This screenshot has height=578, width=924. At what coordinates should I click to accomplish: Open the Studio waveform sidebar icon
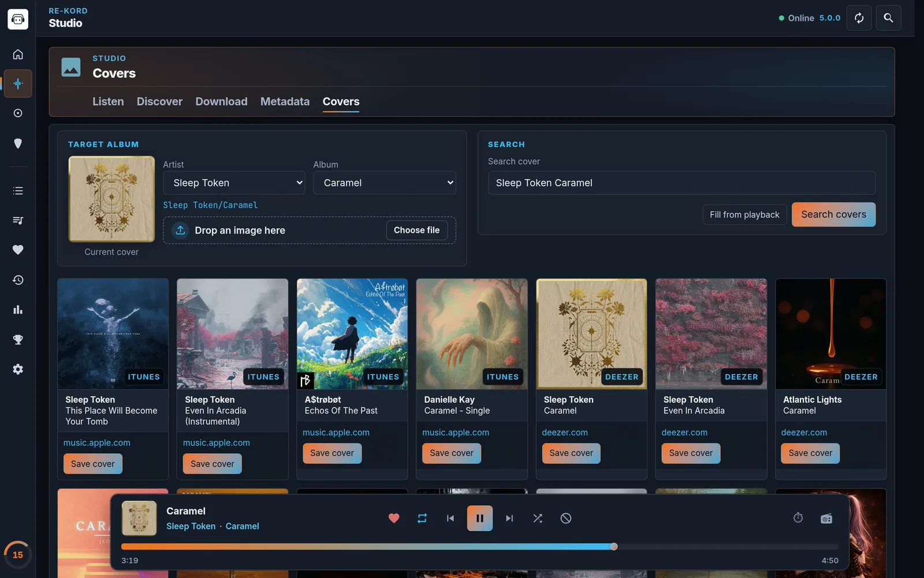18,84
